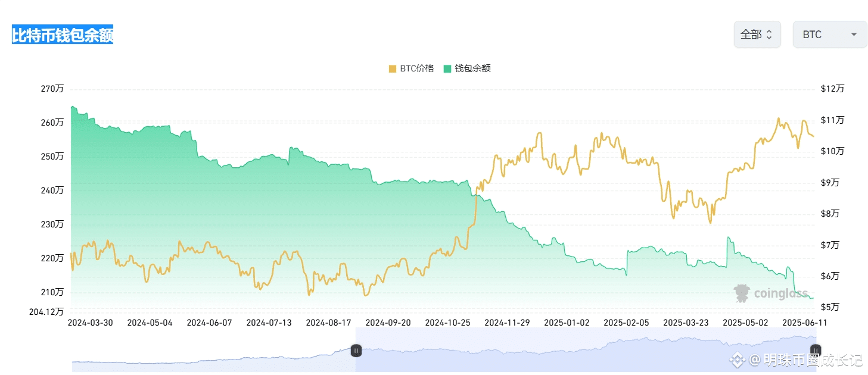Click the 2025-06-11 date axis label
This screenshot has width=868, height=375.
805,322
